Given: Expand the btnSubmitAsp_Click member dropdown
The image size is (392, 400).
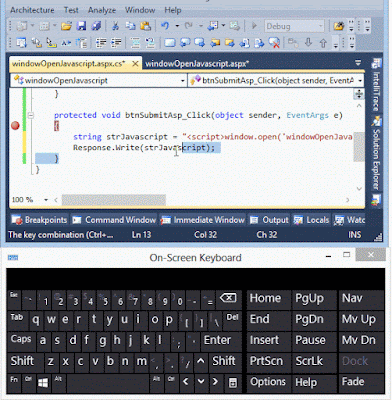Looking at the screenshot, I should (360, 81).
